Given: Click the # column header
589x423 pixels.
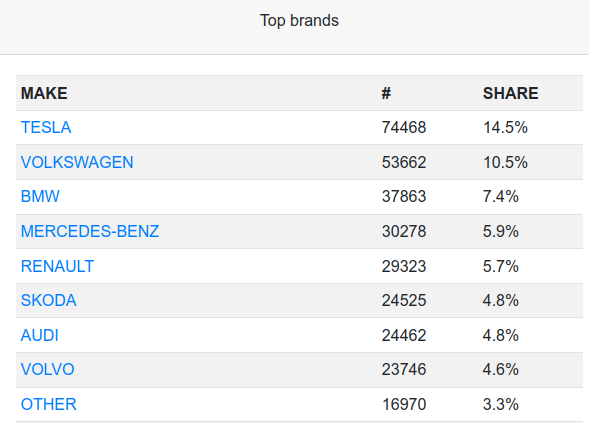Looking at the screenshot, I should coord(386,93).
